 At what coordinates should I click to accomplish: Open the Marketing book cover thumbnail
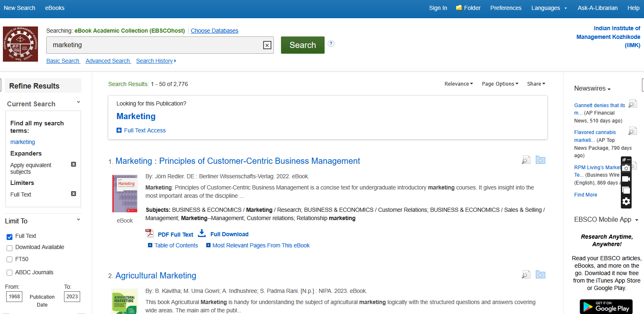(x=125, y=193)
